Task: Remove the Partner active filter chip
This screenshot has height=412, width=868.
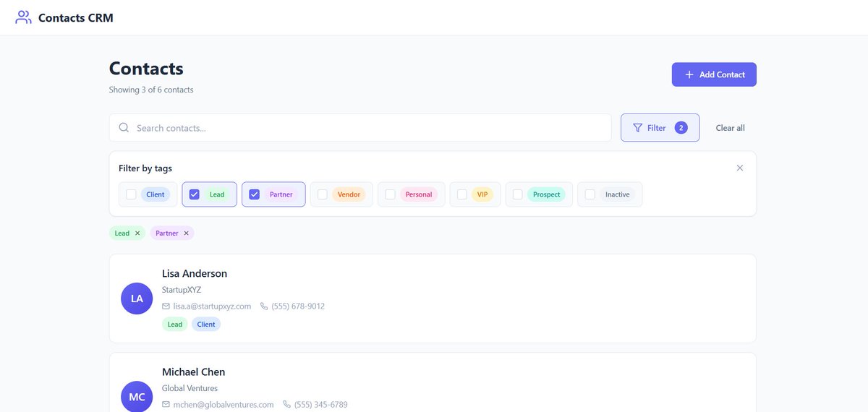Action: pyautogui.click(x=186, y=233)
